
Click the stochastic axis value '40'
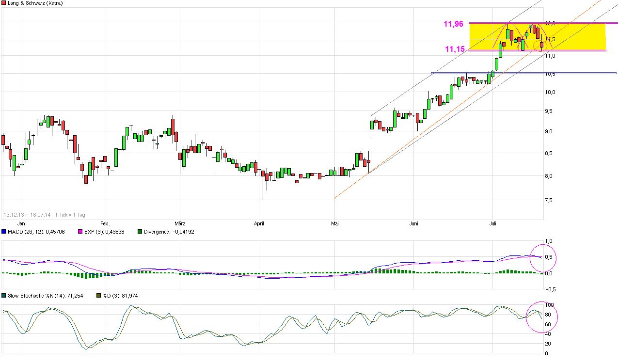tap(548, 334)
